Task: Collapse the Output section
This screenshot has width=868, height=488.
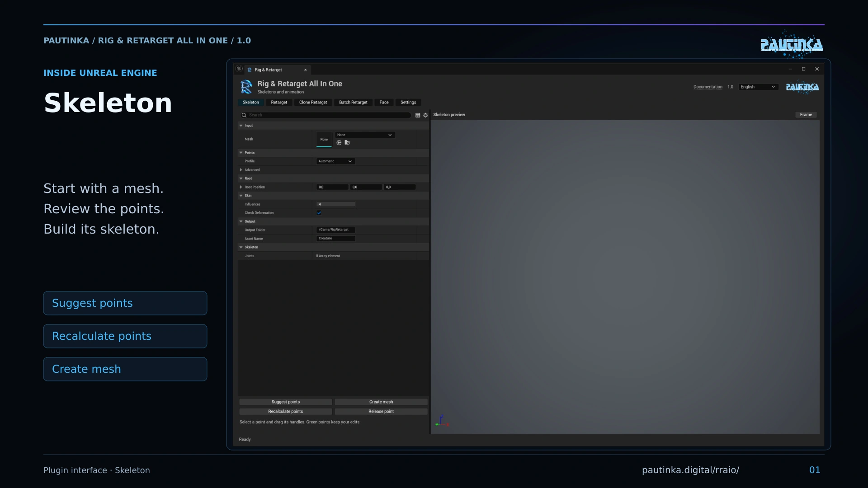Action: click(x=241, y=221)
